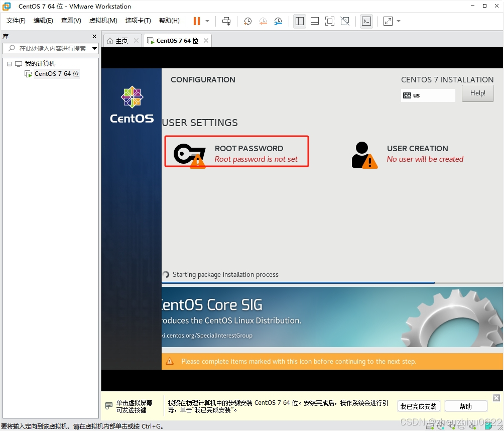The image size is (504, 431).
Task: Open the 编辑(E) menu
Action: tap(43, 21)
